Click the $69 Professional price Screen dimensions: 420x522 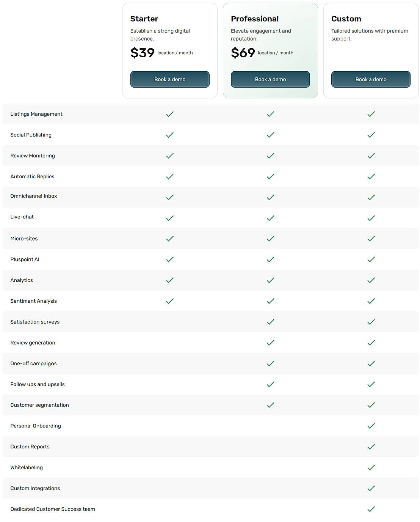click(243, 53)
